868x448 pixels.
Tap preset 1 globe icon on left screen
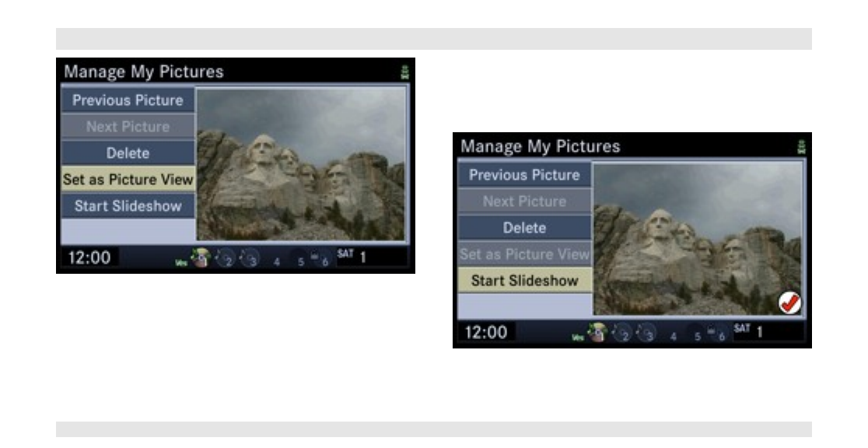click(200, 257)
